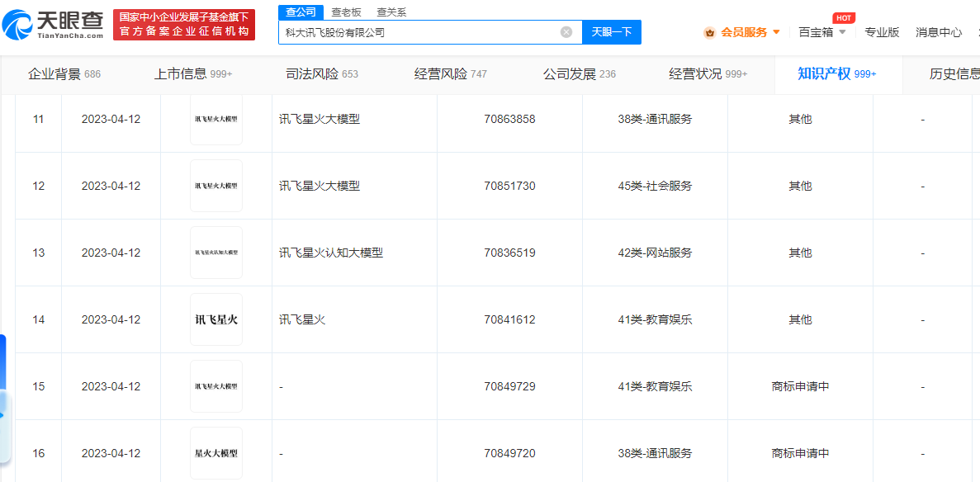The image size is (980, 482).
Task: View trademark image in row 11
Action: coord(216,119)
